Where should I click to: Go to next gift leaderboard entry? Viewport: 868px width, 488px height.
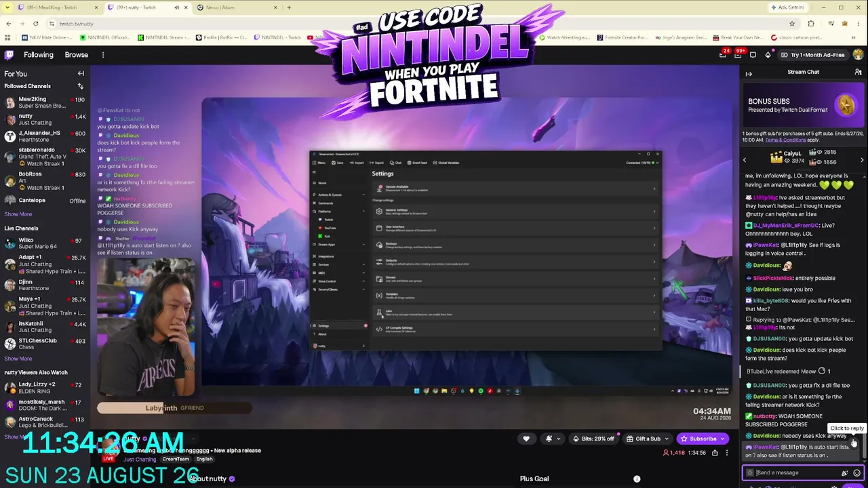pos(862,160)
